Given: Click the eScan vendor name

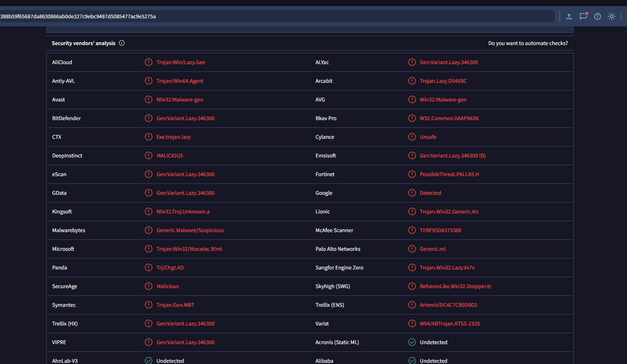Looking at the screenshot, I should 59,174.
